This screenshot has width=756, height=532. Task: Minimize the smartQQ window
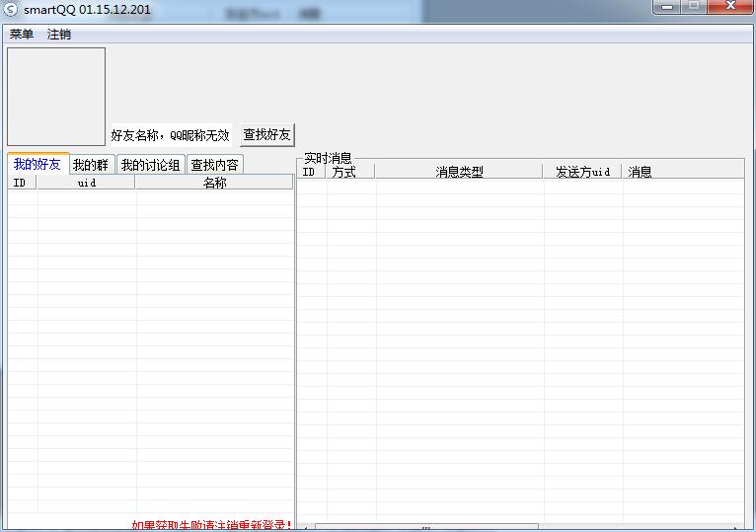click(667, 7)
